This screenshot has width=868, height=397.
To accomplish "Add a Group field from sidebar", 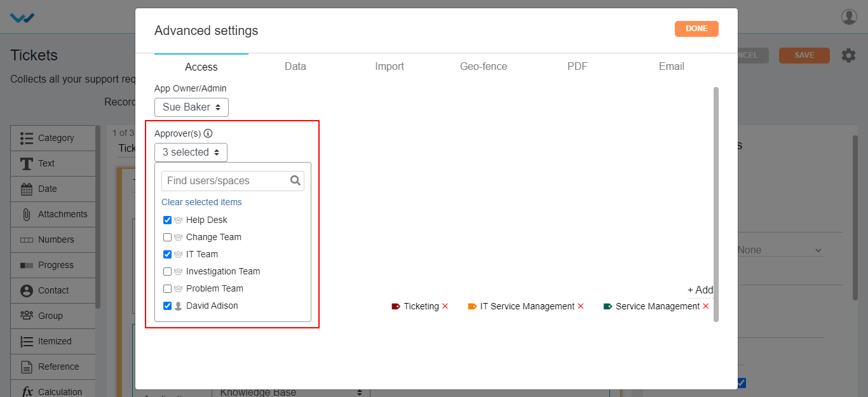I will 53,316.
